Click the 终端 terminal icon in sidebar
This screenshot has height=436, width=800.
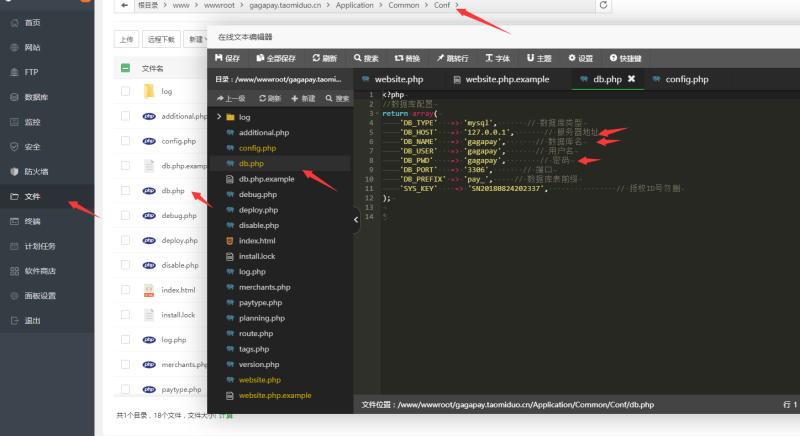[14, 221]
